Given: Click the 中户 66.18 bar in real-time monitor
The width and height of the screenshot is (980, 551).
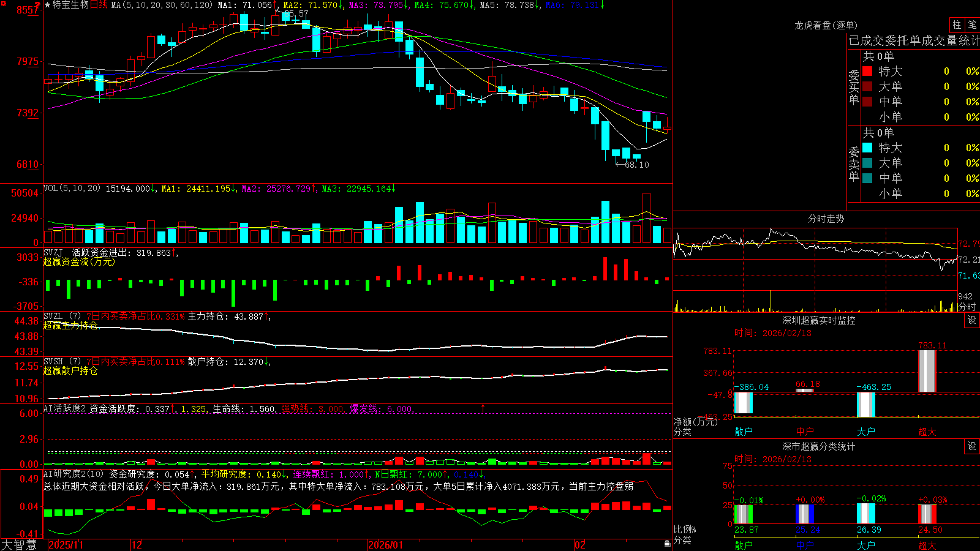Looking at the screenshot, I should pyautogui.click(x=805, y=391).
